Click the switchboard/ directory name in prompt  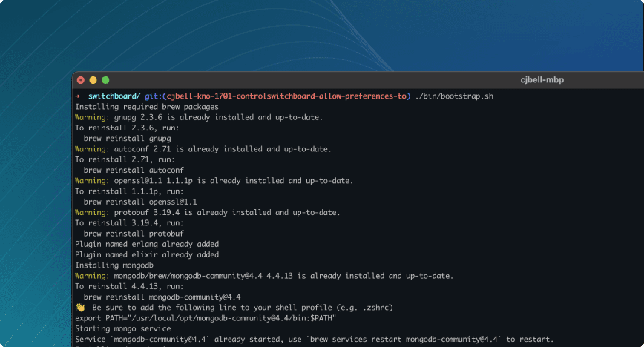114,96
